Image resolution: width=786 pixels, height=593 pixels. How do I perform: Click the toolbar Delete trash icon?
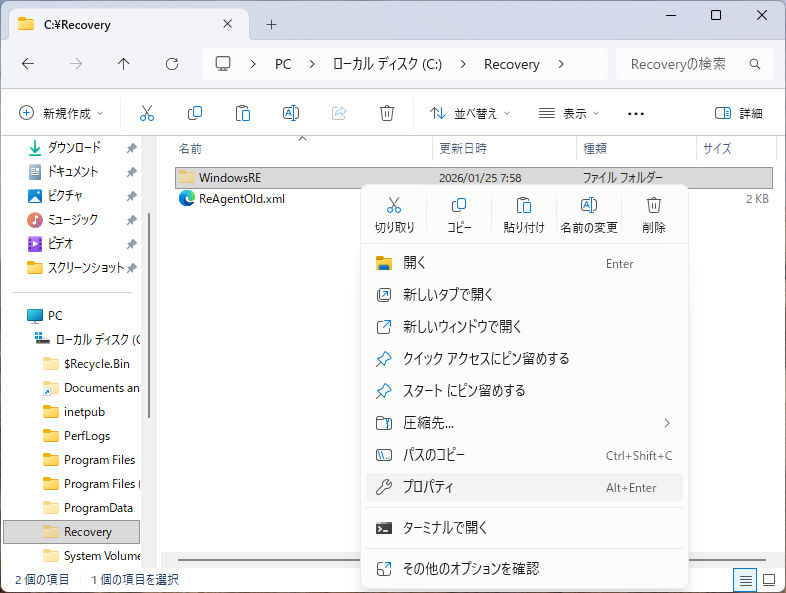[387, 113]
